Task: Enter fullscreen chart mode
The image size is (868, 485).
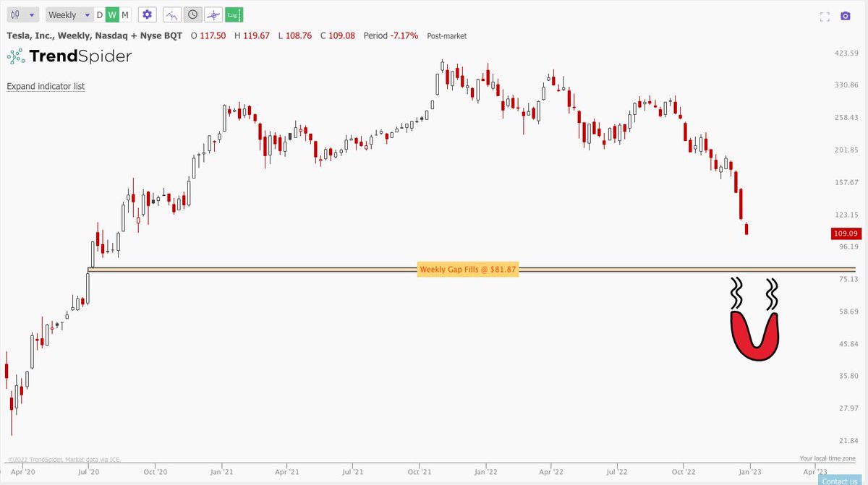Action: [x=824, y=16]
